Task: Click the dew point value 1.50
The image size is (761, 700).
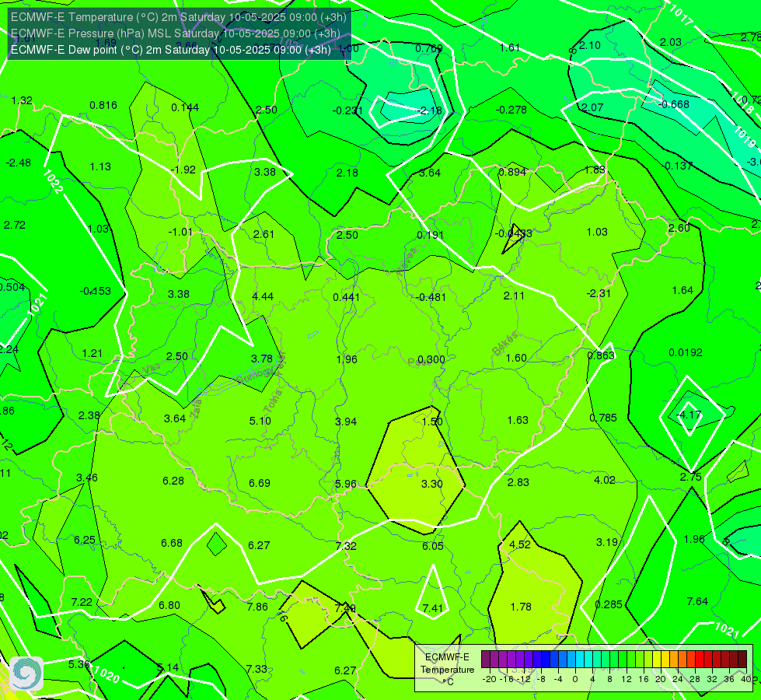Action: pos(432,422)
